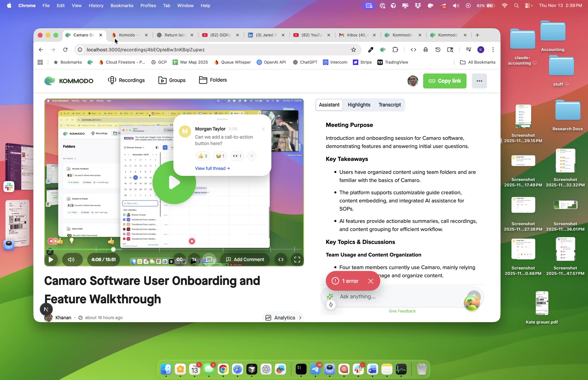Open the color picker eyedropper extension
This screenshot has width=588, height=380.
click(x=371, y=50)
